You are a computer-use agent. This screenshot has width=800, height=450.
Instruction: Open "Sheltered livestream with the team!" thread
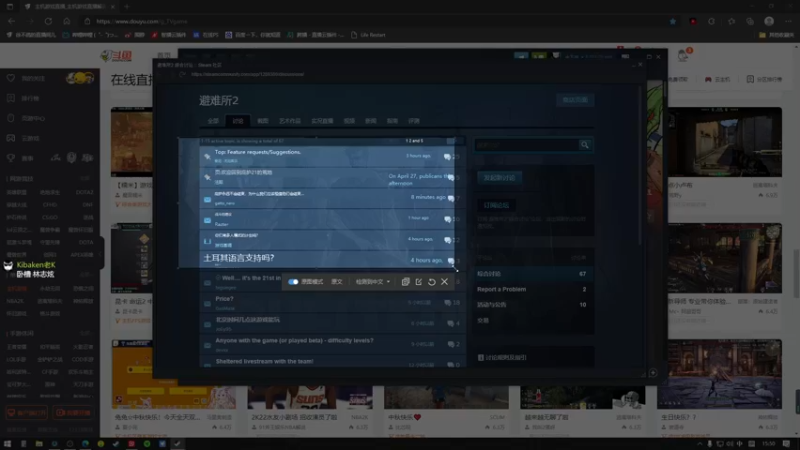(264, 361)
